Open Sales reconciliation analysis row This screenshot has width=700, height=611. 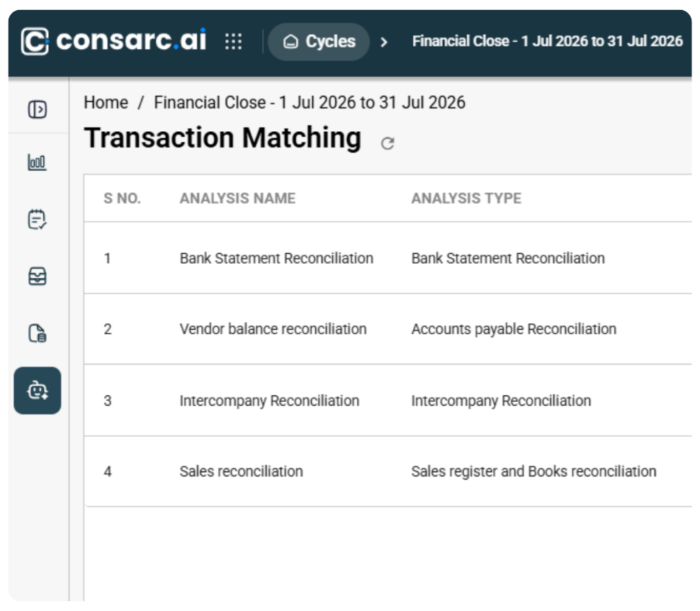[x=388, y=471]
